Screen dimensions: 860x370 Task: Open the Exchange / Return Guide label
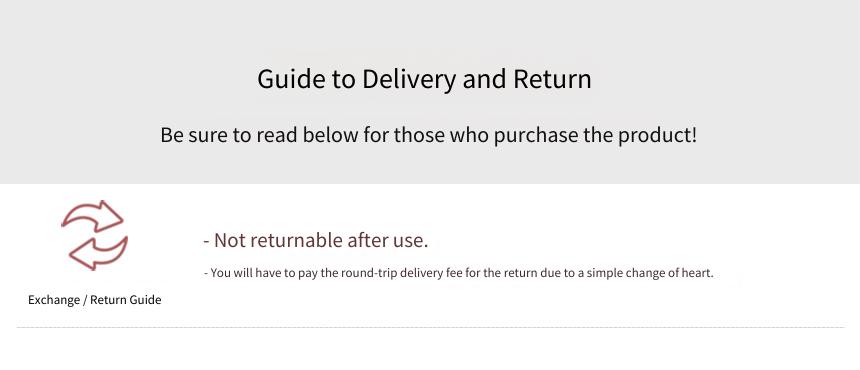click(94, 300)
